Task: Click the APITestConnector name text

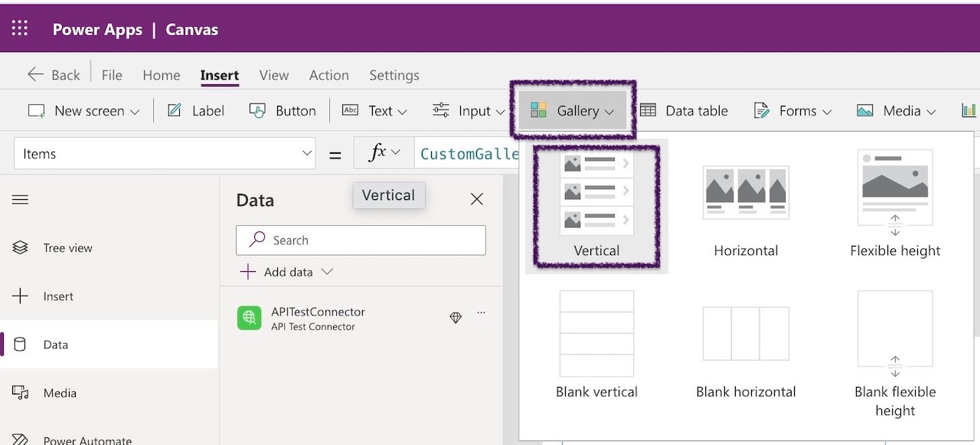Action: (318, 312)
